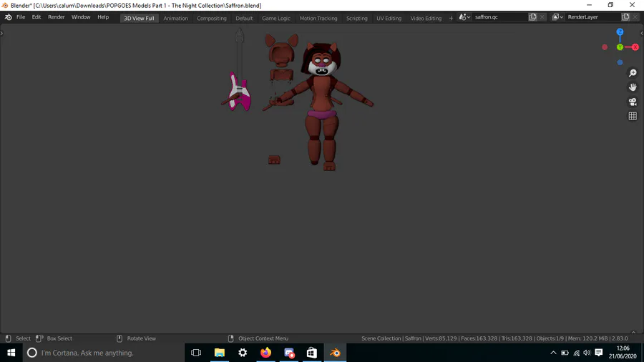Open the view layer browse dropdown
The height and width of the screenshot is (362, 644).
click(557, 17)
